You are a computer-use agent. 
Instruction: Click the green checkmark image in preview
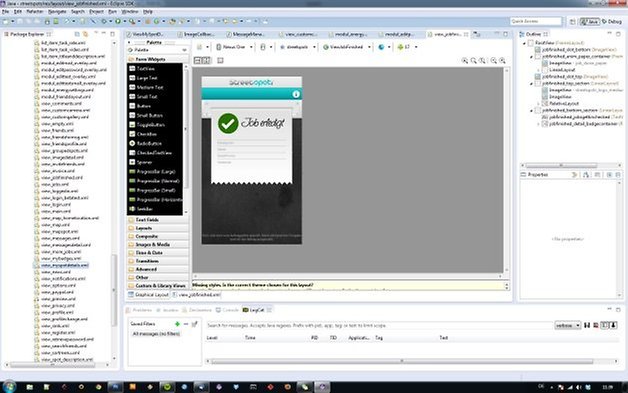228,123
